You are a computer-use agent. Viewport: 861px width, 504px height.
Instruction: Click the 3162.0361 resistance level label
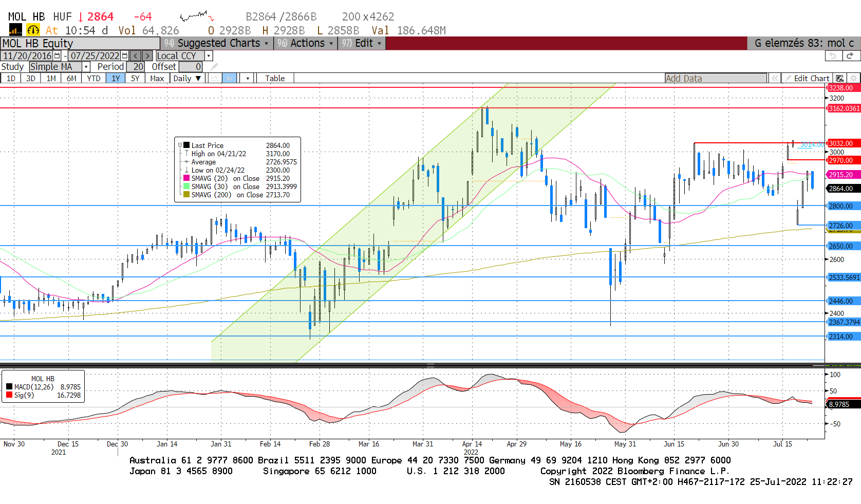pyautogui.click(x=843, y=108)
